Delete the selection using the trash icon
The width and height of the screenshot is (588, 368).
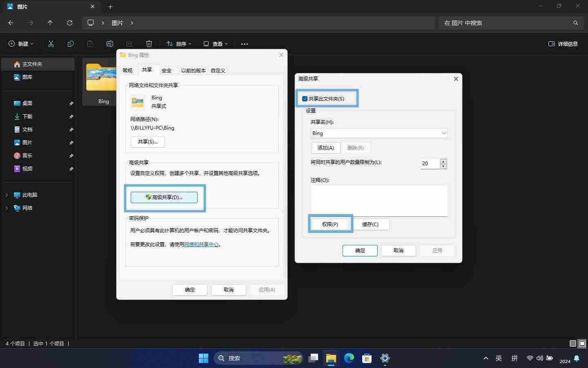149,44
